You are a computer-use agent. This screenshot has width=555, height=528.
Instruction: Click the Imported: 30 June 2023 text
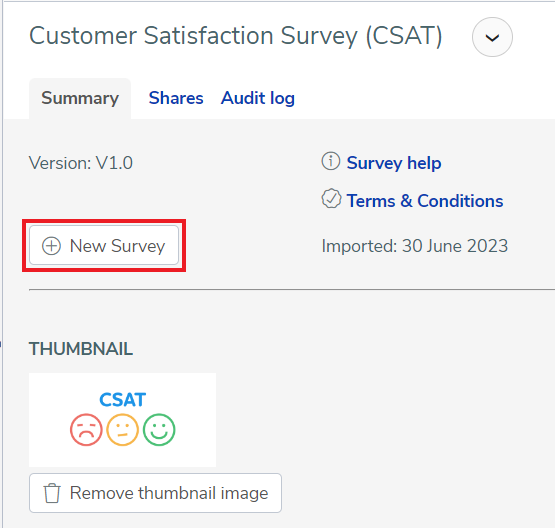[x=414, y=246]
